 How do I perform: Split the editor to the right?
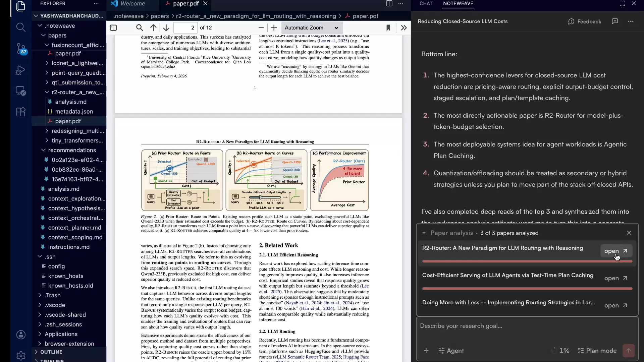[x=389, y=4]
